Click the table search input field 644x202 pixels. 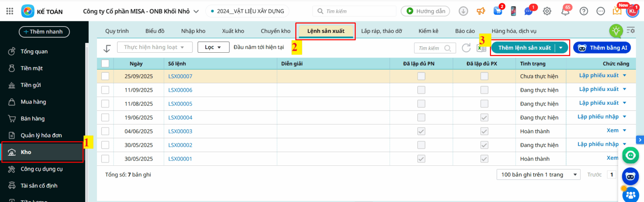pyautogui.click(x=431, y=48)
